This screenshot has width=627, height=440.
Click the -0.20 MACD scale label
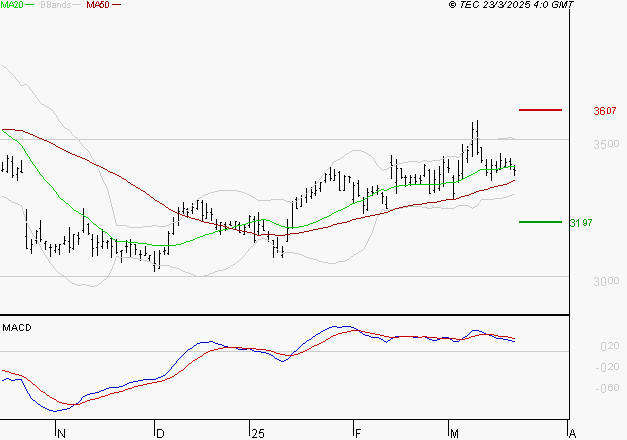tap(607, 367)
